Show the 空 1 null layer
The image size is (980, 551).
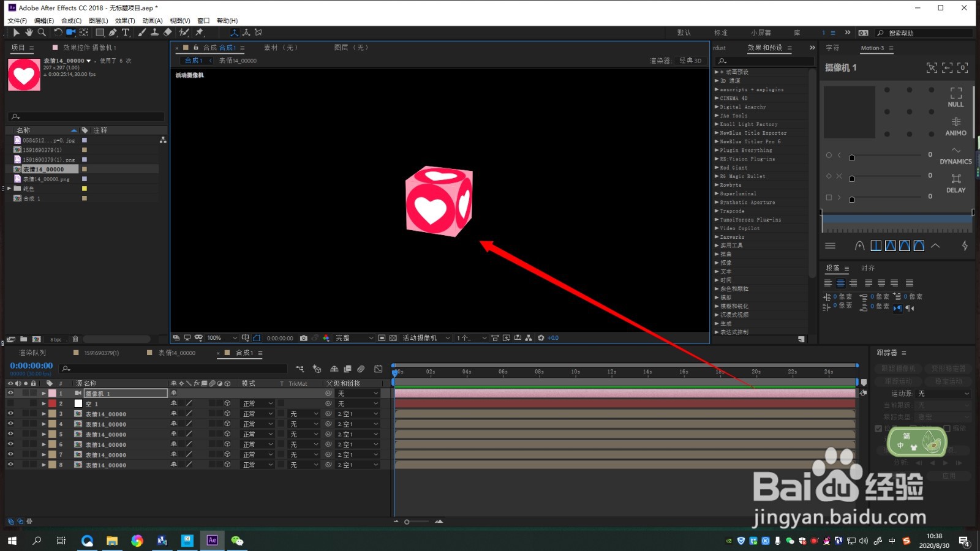tap(10, 403)
